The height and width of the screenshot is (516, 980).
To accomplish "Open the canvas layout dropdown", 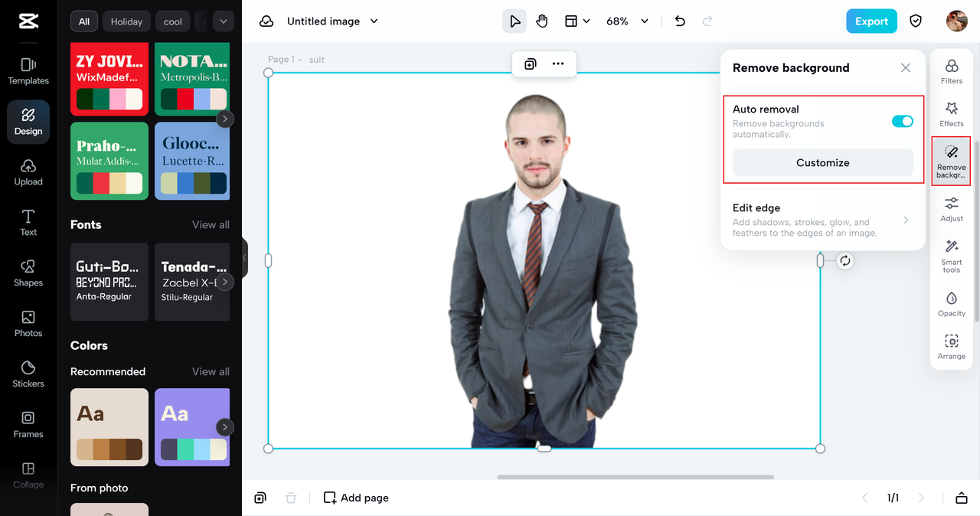I will click(577, 21).
